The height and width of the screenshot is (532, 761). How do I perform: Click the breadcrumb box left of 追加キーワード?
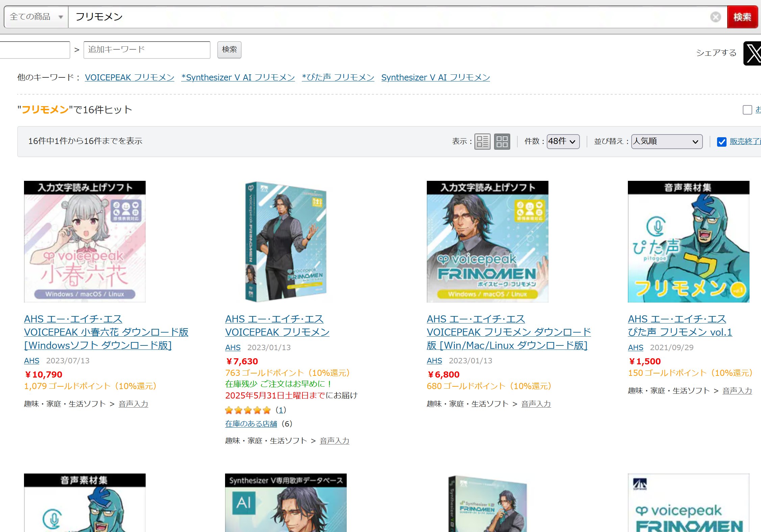[35, 50]
